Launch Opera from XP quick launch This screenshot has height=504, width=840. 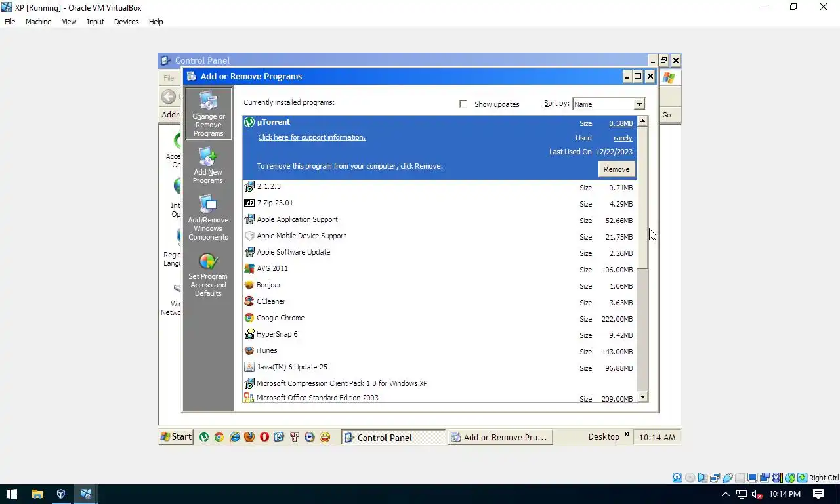click(x=264, y=437)
